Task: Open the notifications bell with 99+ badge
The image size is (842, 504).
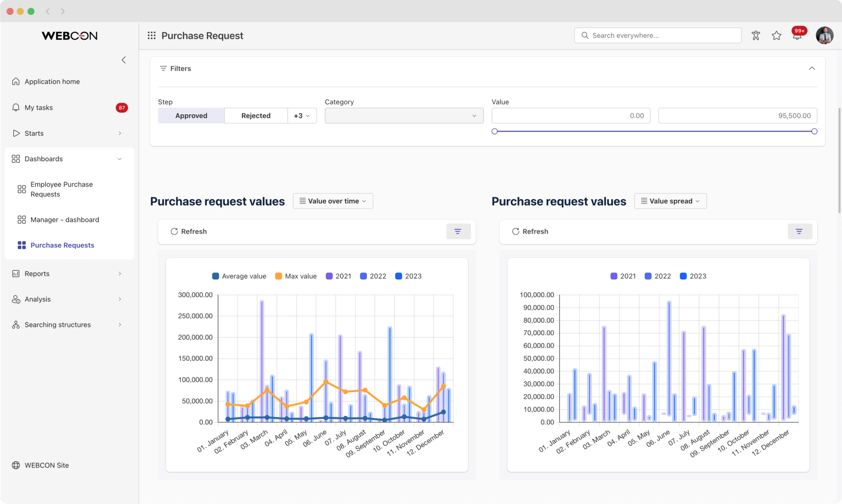Action: pos(797,35)
